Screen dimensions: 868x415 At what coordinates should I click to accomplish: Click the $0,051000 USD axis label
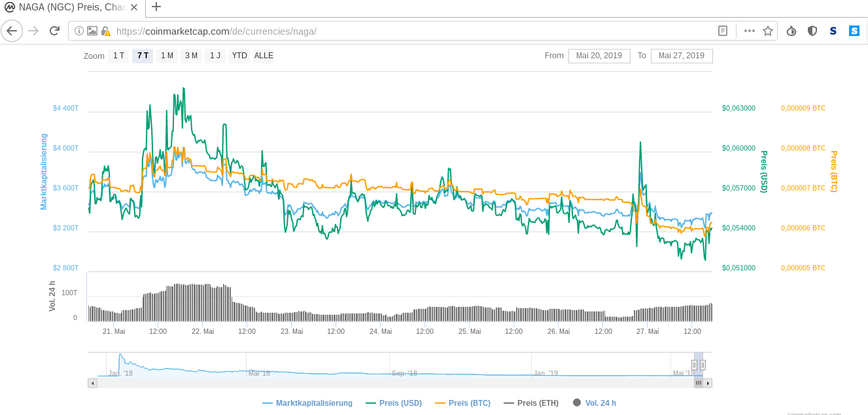(x=738, y=268)
